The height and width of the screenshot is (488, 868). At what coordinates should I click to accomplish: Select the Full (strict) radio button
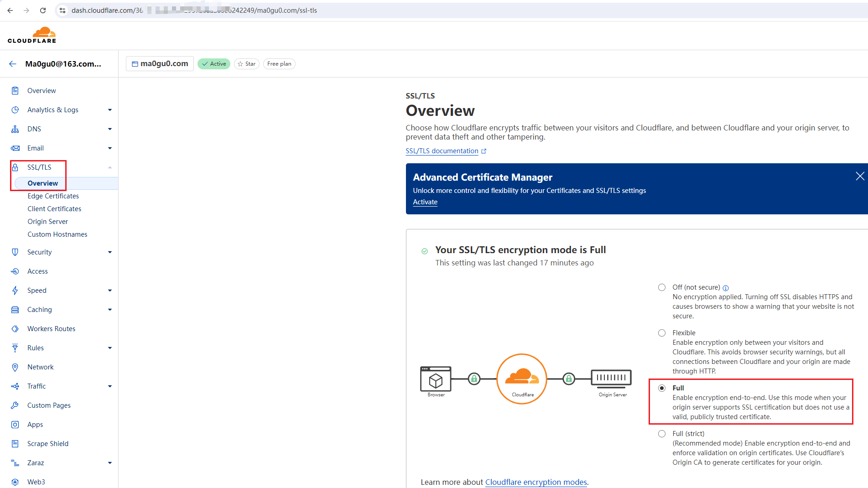662,434
